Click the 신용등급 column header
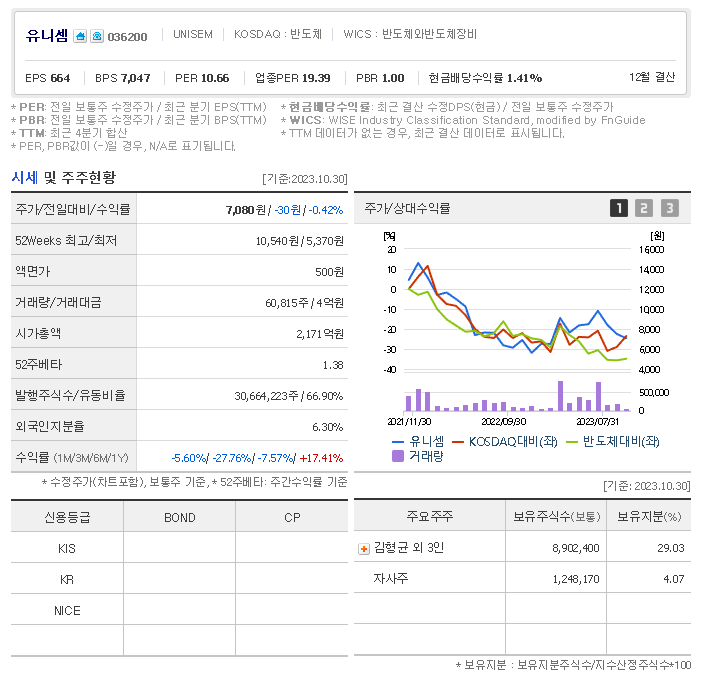703x677 pixels. (x=67, y=517)
